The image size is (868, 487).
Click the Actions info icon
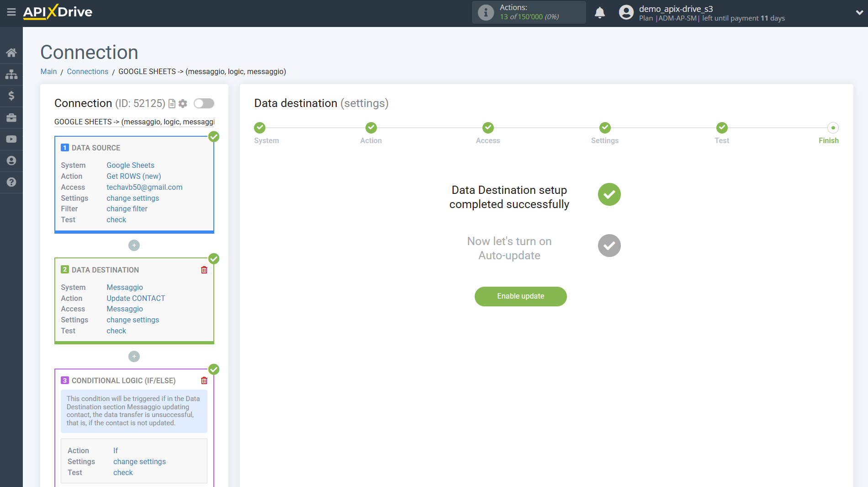pyautogui.click(x=486, y=12)
